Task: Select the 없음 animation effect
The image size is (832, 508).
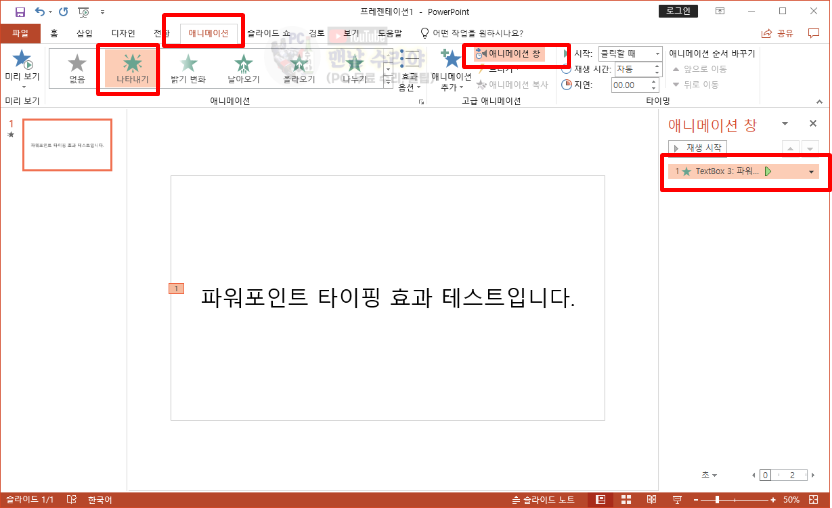Action: [77, 68]
